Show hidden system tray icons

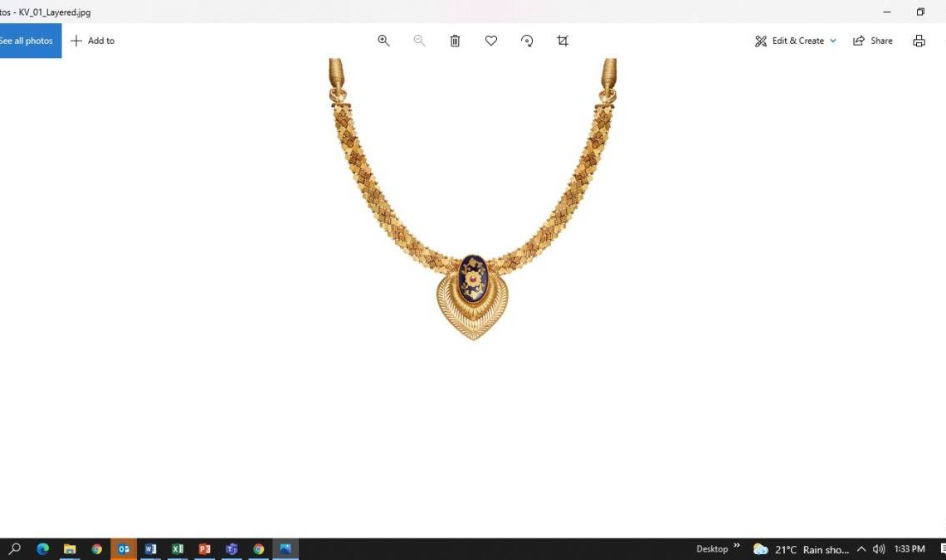click(861, 548)
